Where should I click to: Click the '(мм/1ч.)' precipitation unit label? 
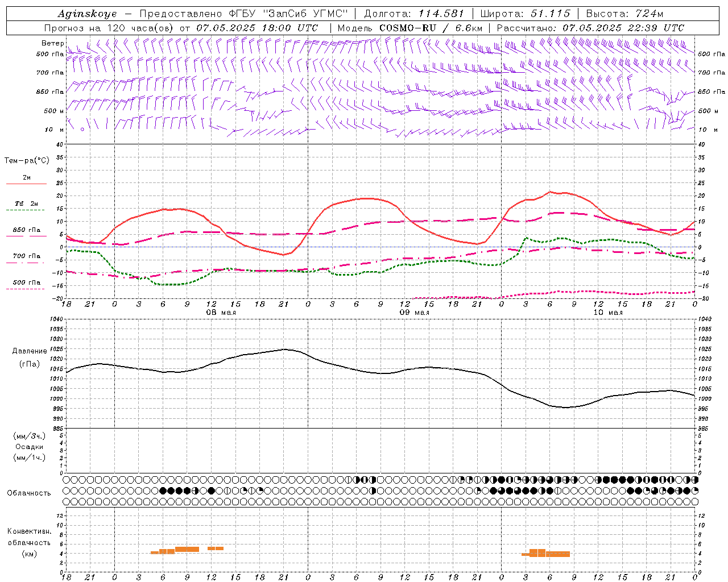(29, 458)
